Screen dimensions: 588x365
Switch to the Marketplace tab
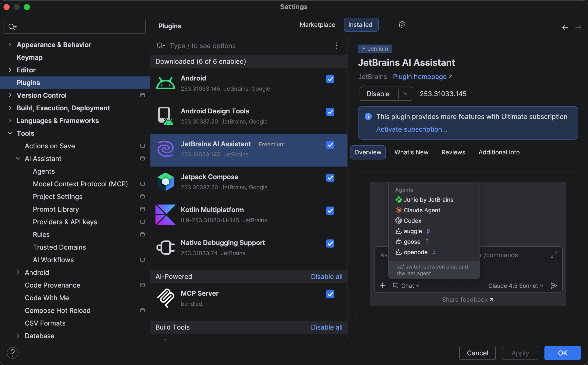point(317,25)
